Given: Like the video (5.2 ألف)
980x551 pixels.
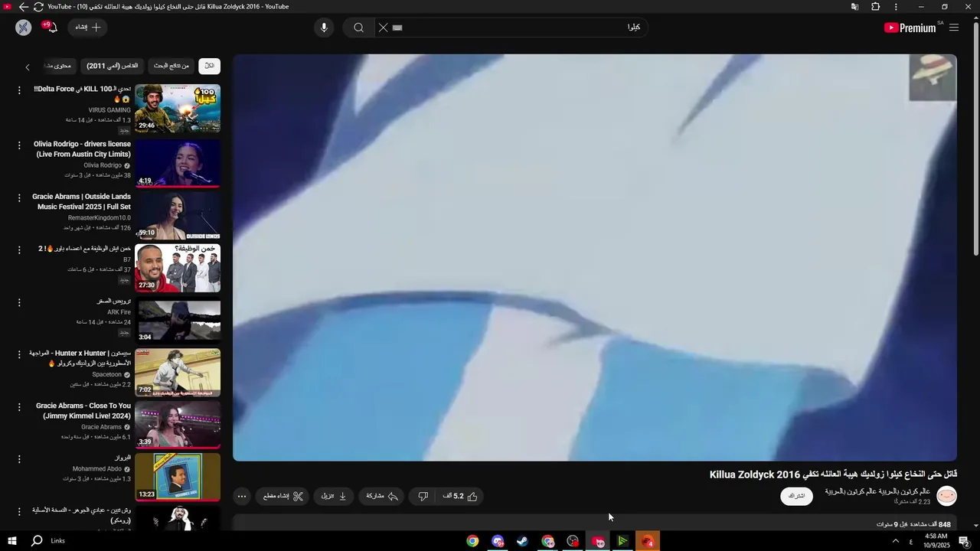Looking at the screenshot, I should click(460, 496).
